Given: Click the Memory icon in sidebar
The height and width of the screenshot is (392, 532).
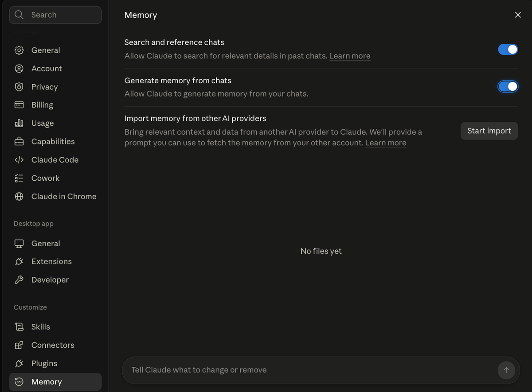Looking at the screenshot, I should 19,382.
